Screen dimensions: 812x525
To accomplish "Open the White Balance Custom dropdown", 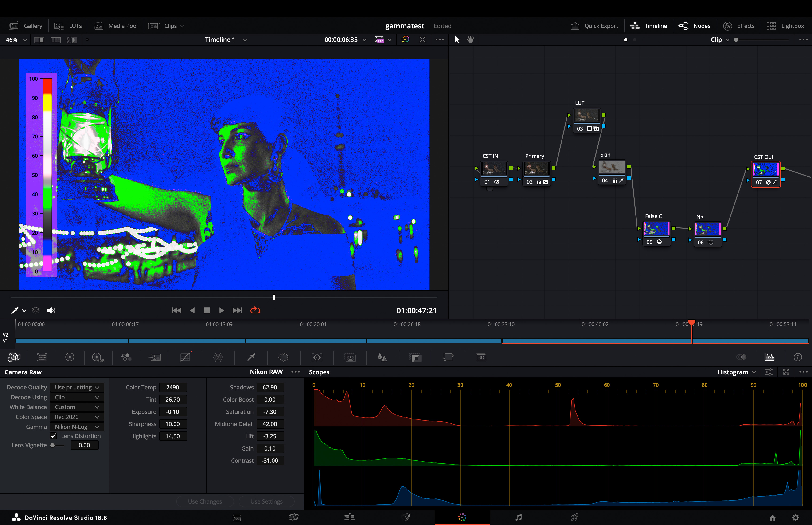I will point(77,407).
